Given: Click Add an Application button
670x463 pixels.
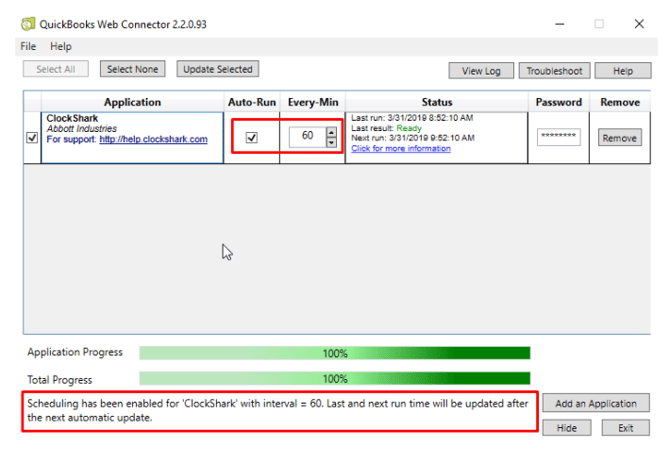Looking at the screenshot, I should (x=596, y=403).
